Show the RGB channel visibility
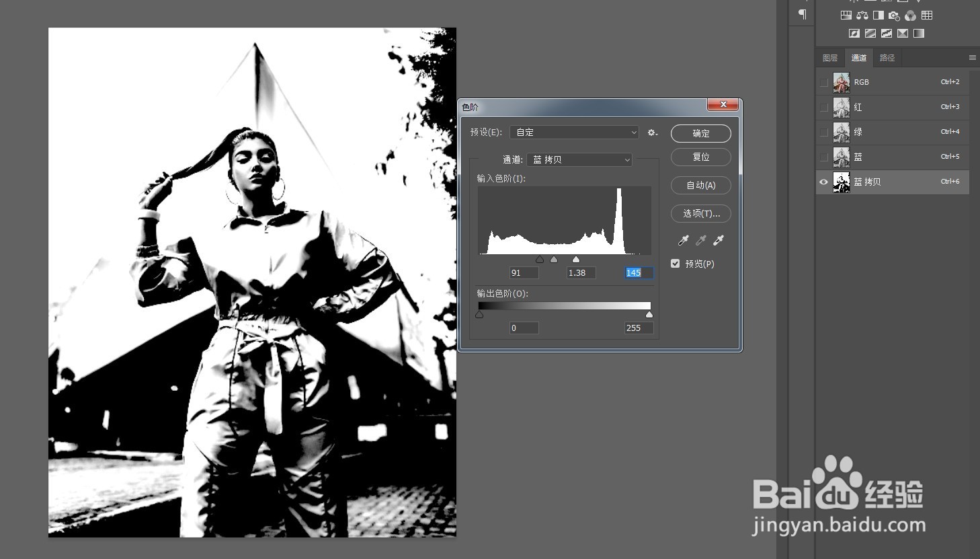The image size is (980, 559). (x=823, y=82)
